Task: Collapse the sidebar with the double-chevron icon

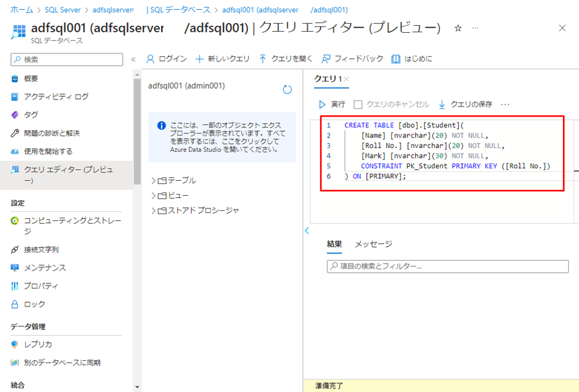Action: pos(134,59)
